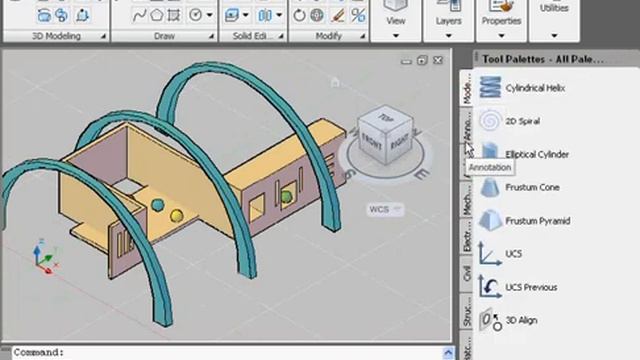Click the yellow sphere in the model
The width and height of the screenshot is (640, 360).
coord(176,215)
